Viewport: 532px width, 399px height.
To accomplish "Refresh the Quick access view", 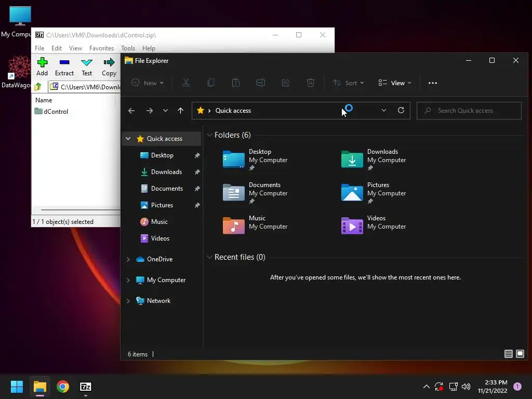I will 401,111.
